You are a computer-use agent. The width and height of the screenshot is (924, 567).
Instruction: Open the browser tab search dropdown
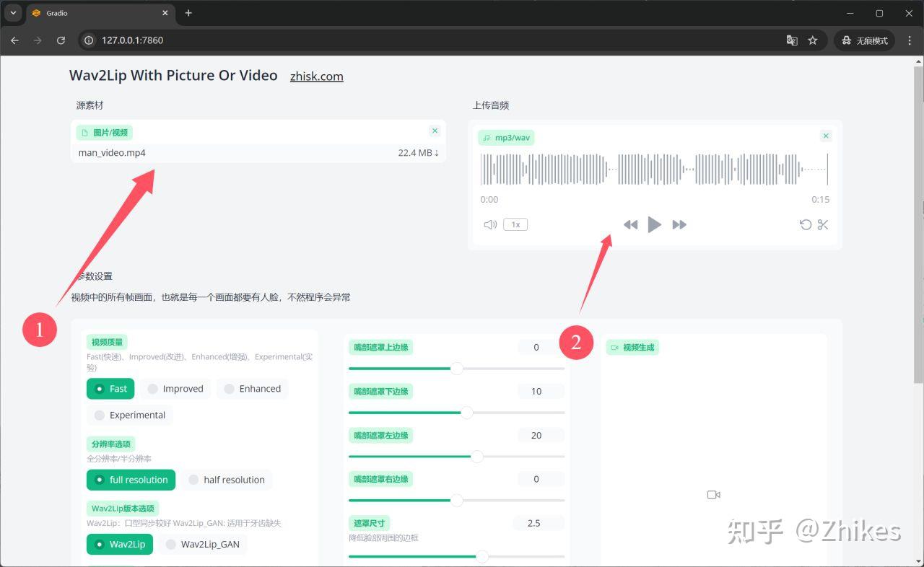13,13
